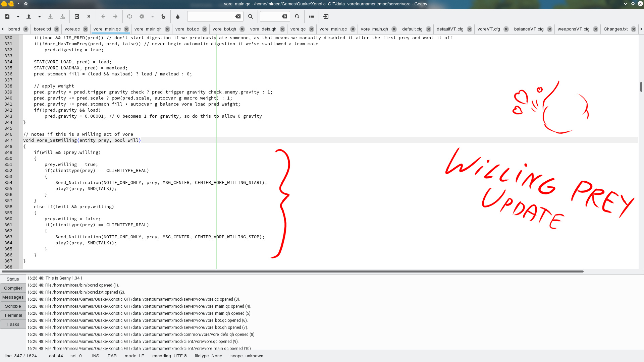Open the Compiler message panel
Viewport: 644px width, 362px height.
13,288
